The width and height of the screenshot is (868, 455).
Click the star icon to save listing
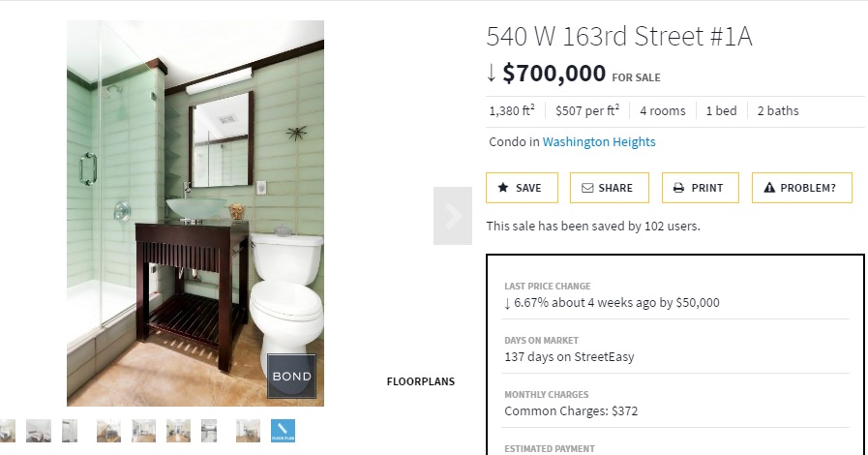tap(502, 188)
